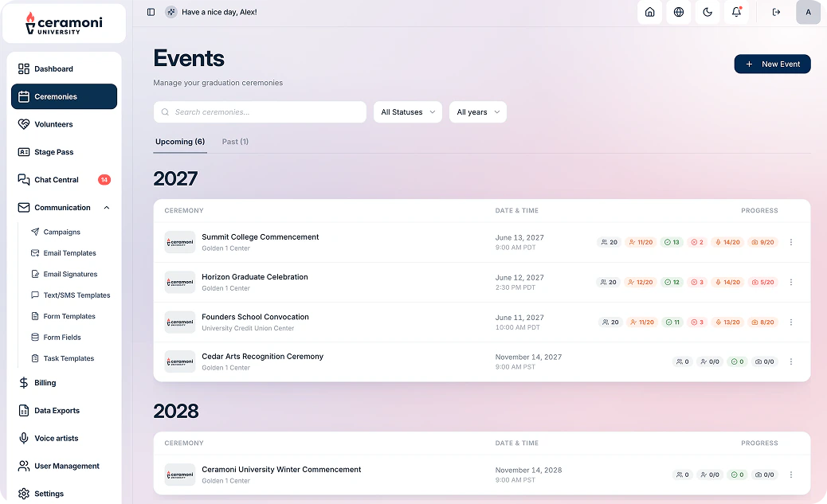Open Settings in sidebar
The image size is (827, 504).
tap(64, 494)
